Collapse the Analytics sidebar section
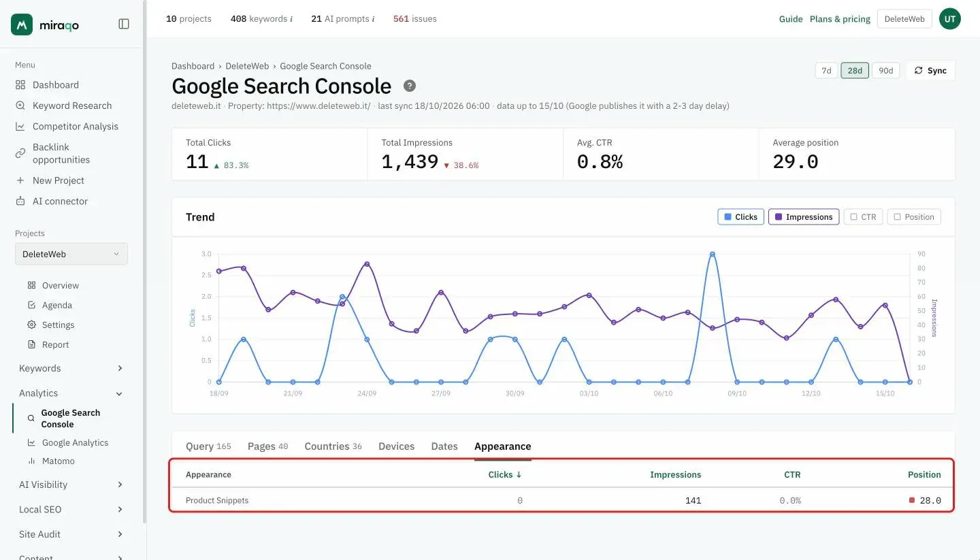 pos(71,393)
